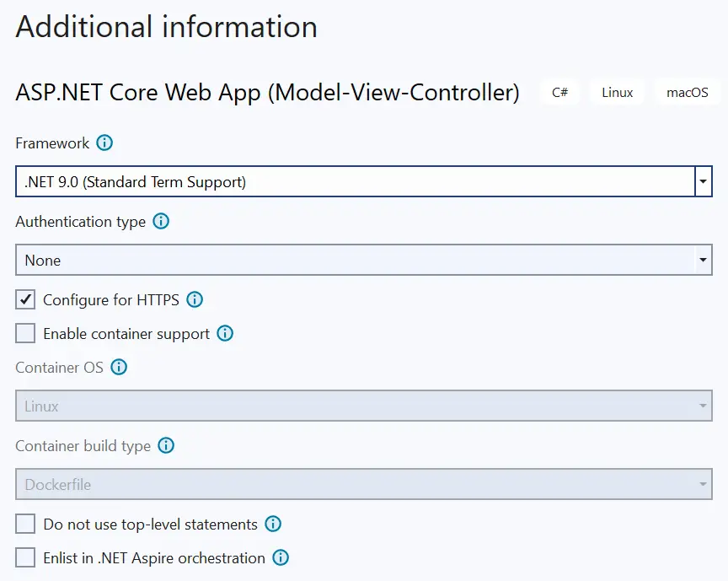The image size is (728, 581).
Task: Click the Container OS label
Action: click(x=60, y=368)
